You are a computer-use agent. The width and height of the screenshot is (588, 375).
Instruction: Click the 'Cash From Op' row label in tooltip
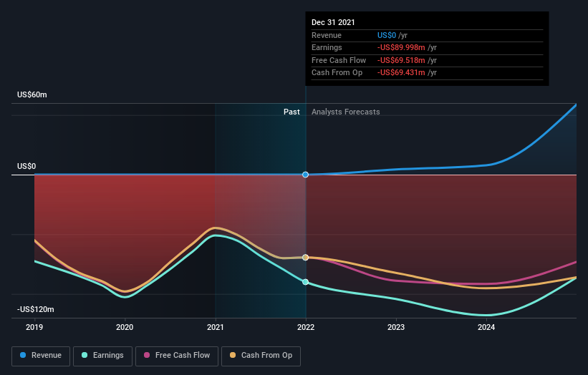pyautogui.click(x=337, y=73)
